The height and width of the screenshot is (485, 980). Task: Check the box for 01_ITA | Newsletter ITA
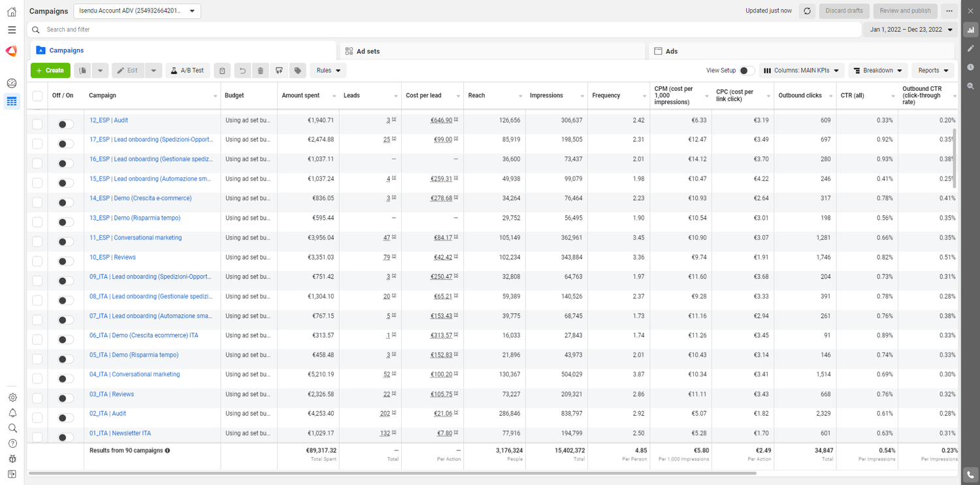point(37,437)
